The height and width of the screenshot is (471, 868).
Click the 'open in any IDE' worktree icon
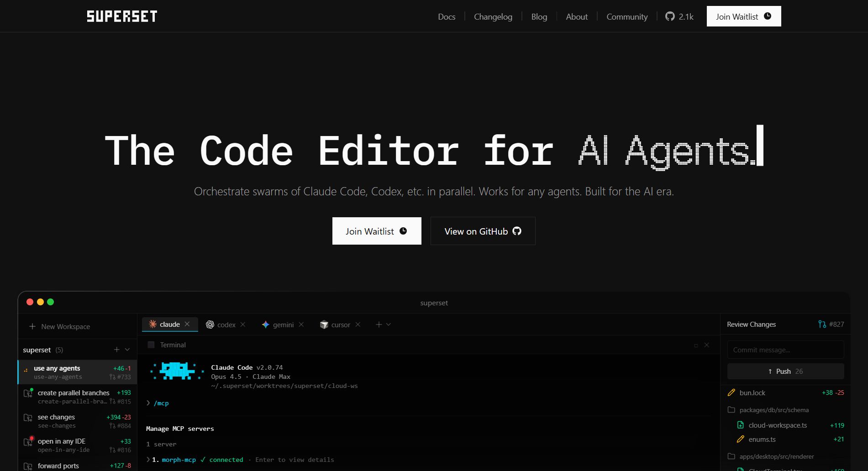(x=28, y=442)
